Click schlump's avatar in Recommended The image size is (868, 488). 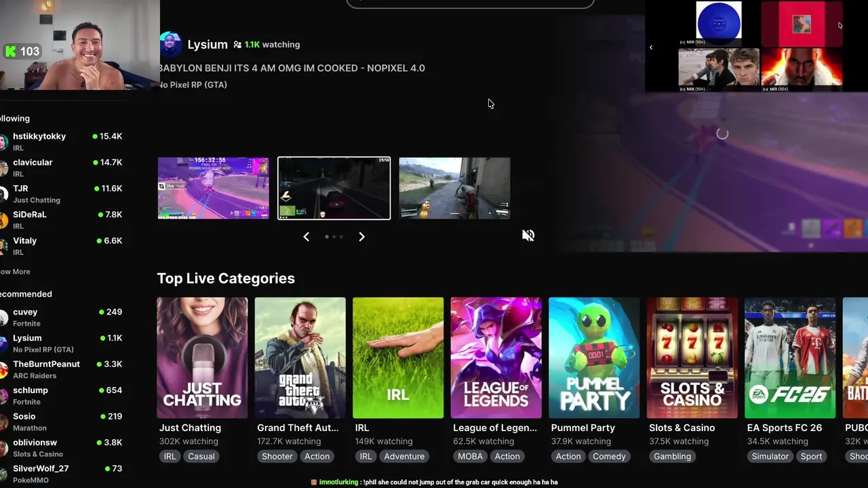click(x=3, y=396)
